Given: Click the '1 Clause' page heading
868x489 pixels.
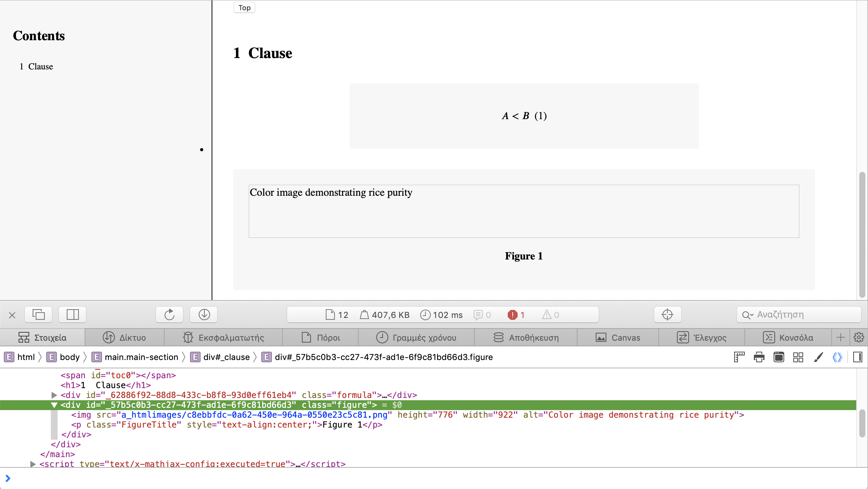Looking at the screenshot, I should (262, 53).
